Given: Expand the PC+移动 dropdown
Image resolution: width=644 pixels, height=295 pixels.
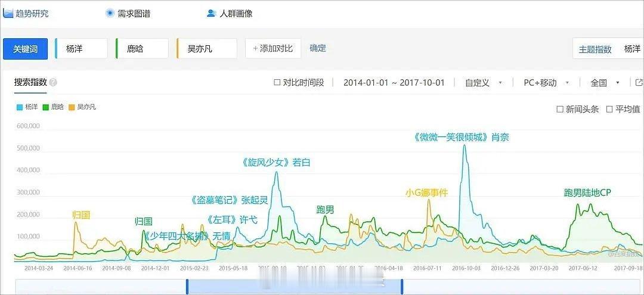Looking at the screenshot, I should pos(546,82).
